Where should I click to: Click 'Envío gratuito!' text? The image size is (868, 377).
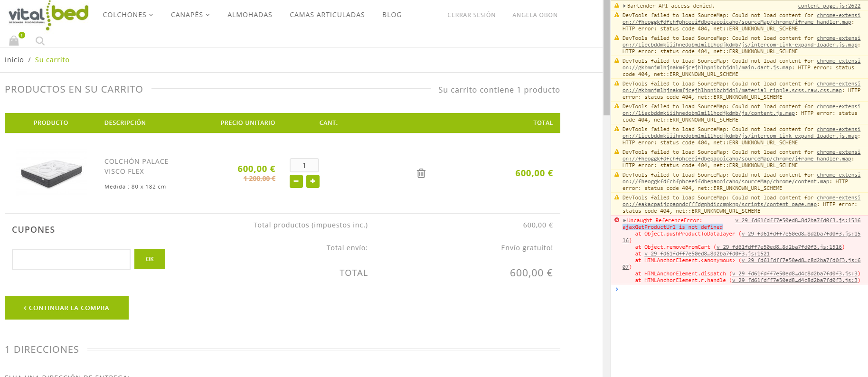527,248
